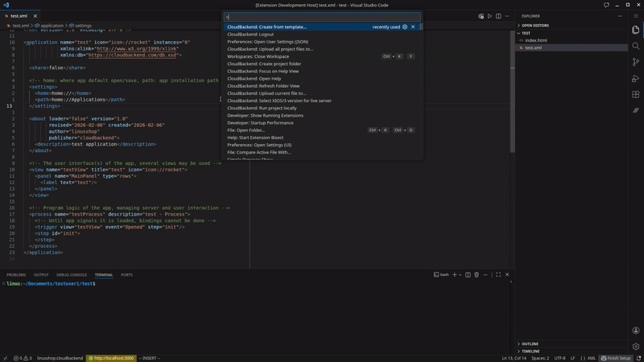644x362 pixels.
Task: Split the editor right
Action: pyautogui.click(x=498, y=16)
